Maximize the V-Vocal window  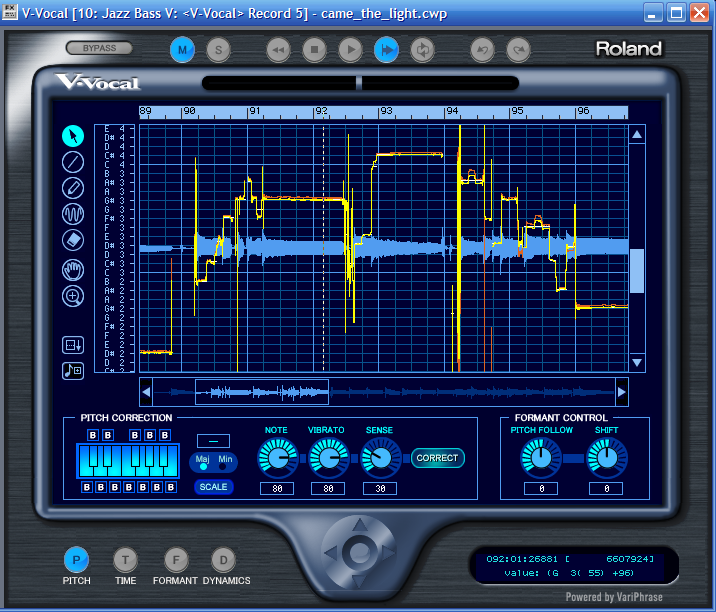pos(676,12)
